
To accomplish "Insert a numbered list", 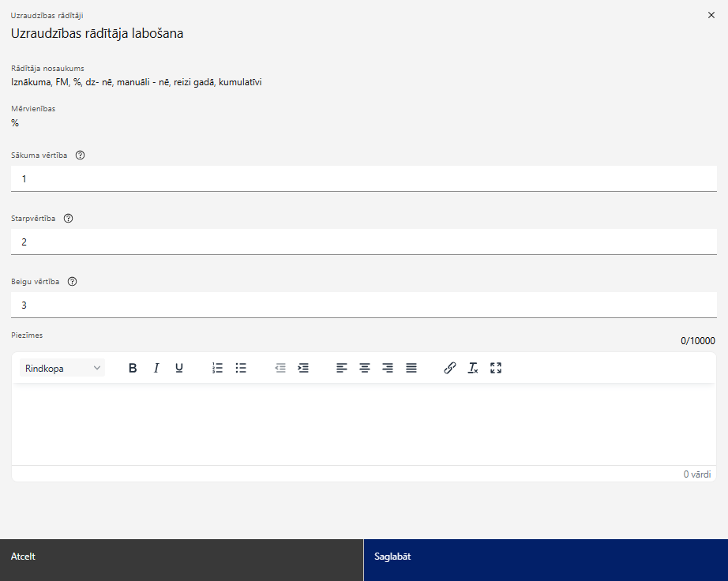I will (x=217, y=368).
